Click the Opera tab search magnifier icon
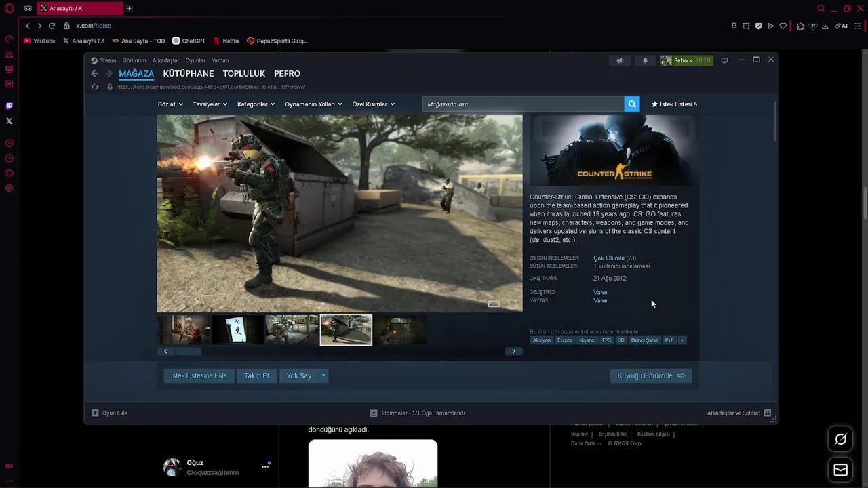The width and height of the screenshot is (868, 488). point(821,9)
